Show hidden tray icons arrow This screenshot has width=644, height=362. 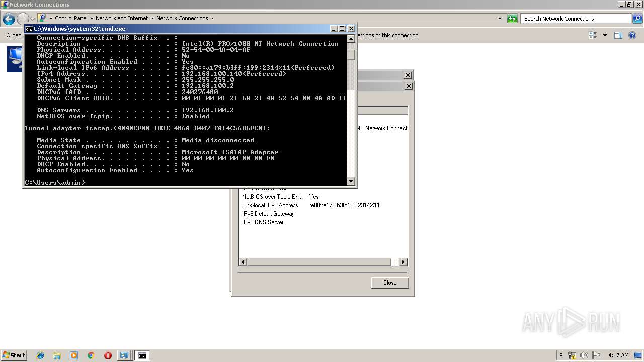(561, 355)
